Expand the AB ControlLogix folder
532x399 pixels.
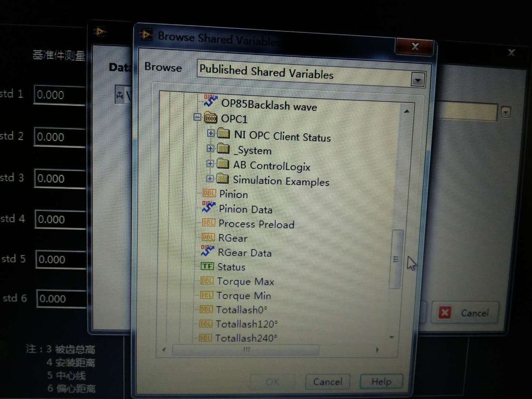pos(210,163)
